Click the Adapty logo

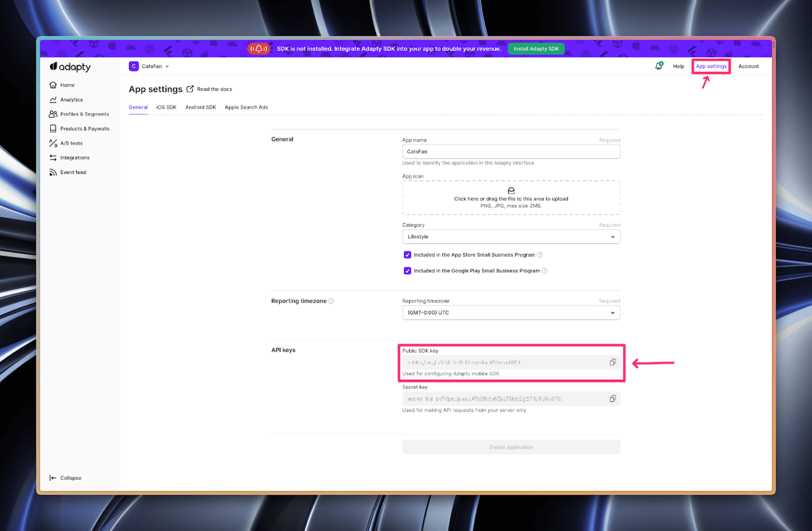click(70, 67)
